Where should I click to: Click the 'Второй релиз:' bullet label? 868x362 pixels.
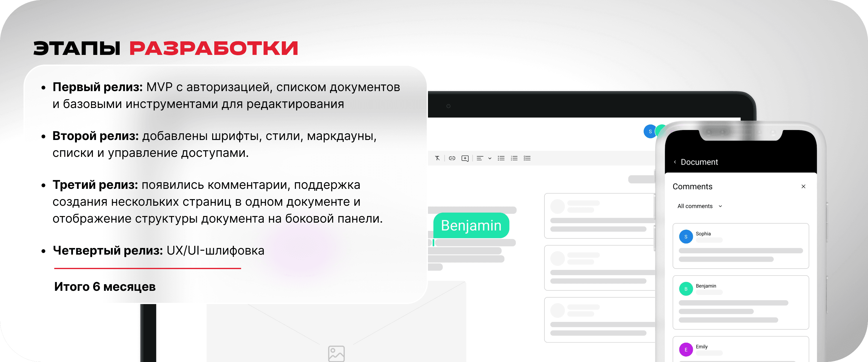96,136
